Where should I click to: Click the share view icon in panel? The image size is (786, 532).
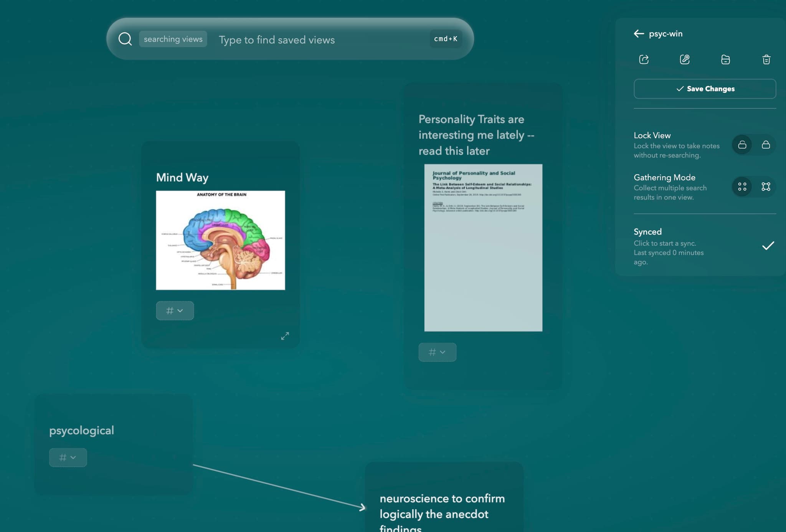[x=644, y=59]
